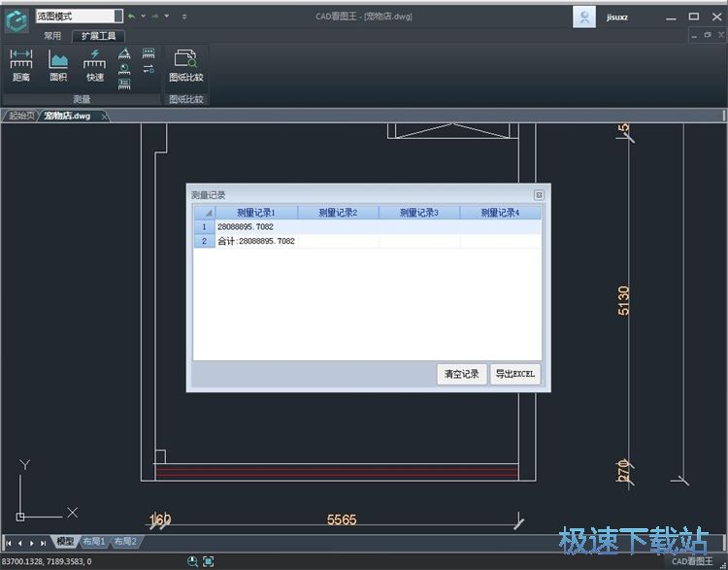The height and width of the screenshot is (570, 728).
Task: Switch to the 布局1 layout tab
Action: (x=94, y=542)
